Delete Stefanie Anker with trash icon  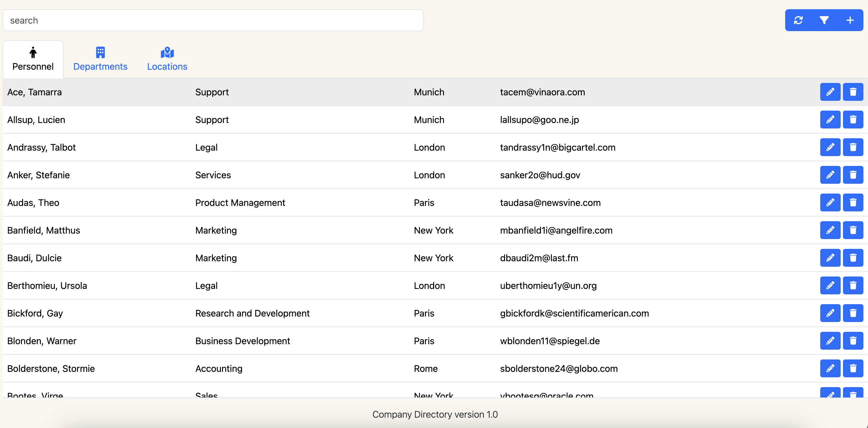pyautogui.click(x=853, y=175)
